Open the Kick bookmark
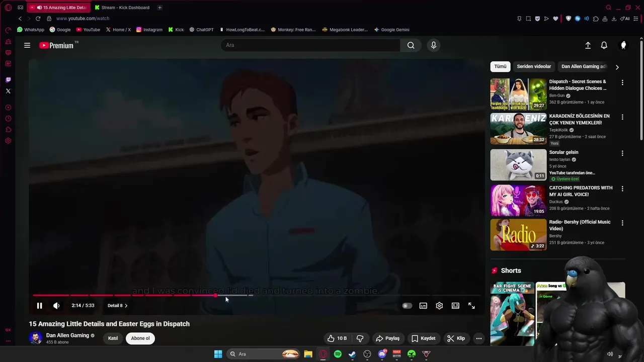Viewport: 644px width, 362px height. [x=176, y=30]
